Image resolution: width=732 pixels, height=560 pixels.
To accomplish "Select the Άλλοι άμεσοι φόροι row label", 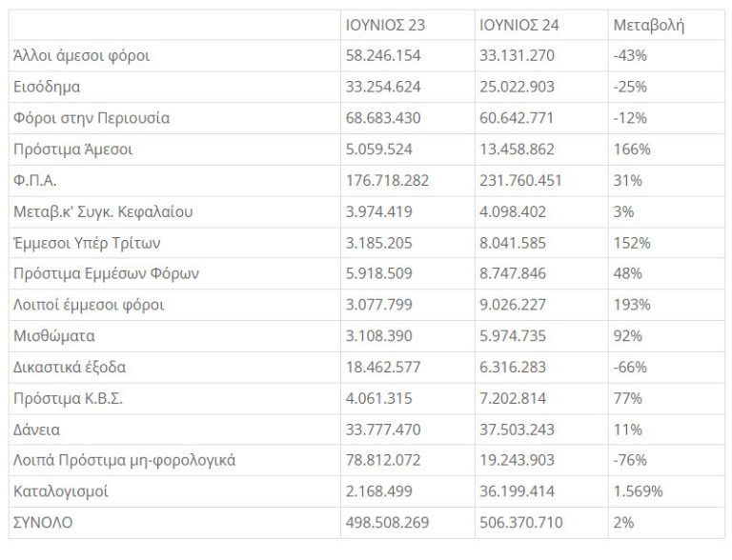I will tap(82, 56).
